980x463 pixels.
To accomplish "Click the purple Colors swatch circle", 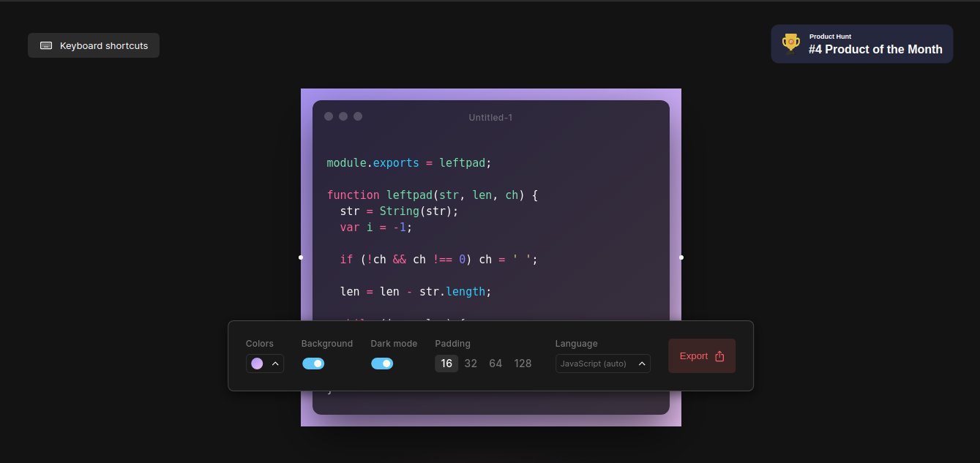I will pos(257,364).
